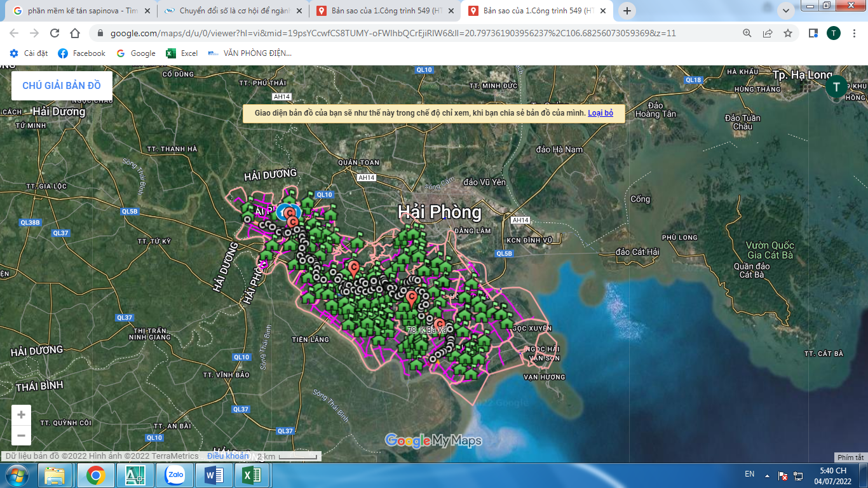Open the Chrome side panel
This screenshot has height=488, width=868.
point(813,33)
